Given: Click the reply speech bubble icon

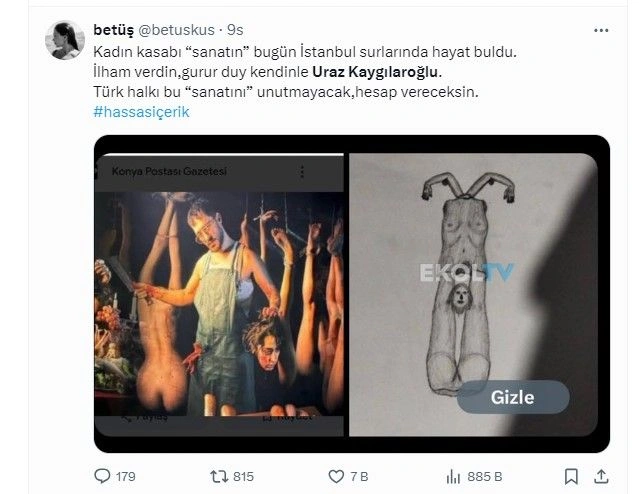Looking at the screenshot, I should pyautogui.click(x=102, y=476).
